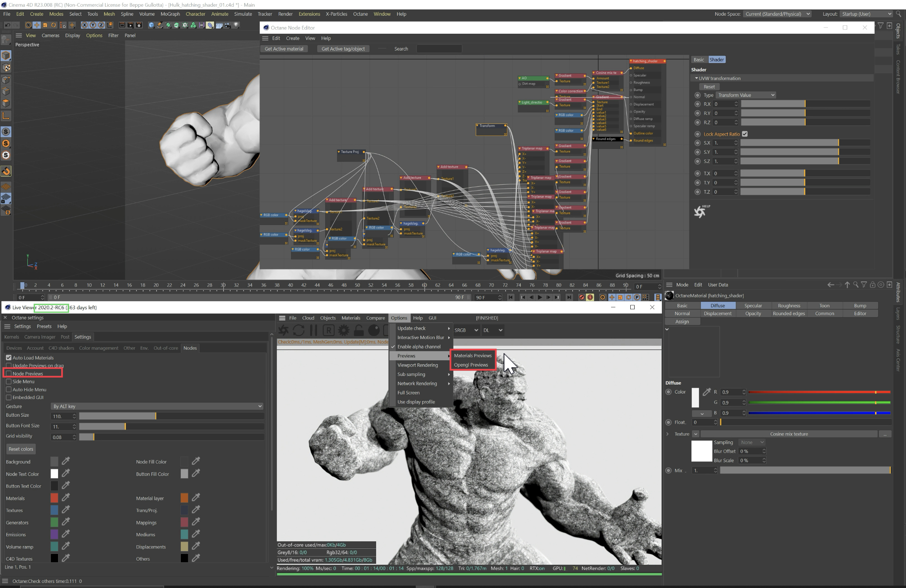Switch to the Roughness material tab
This screenshot has width=906, height=588.
click(789, 306)
